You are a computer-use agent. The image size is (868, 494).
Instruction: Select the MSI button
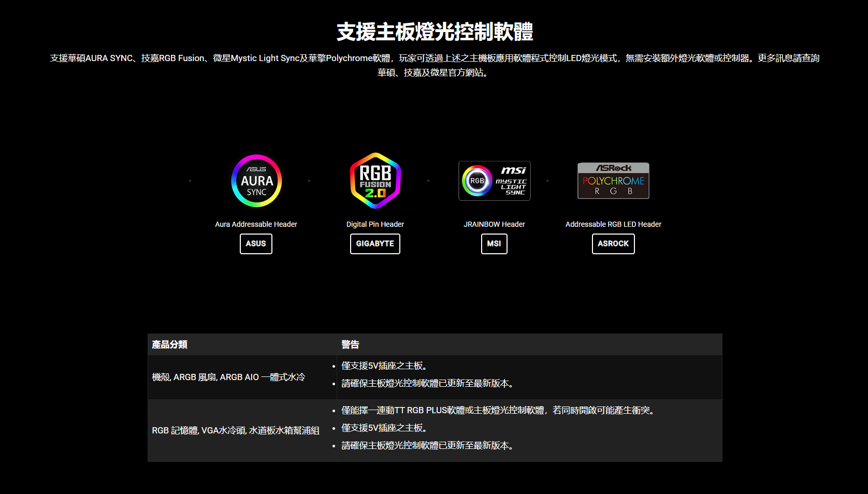pyautogui.click(x=494, y=244)
